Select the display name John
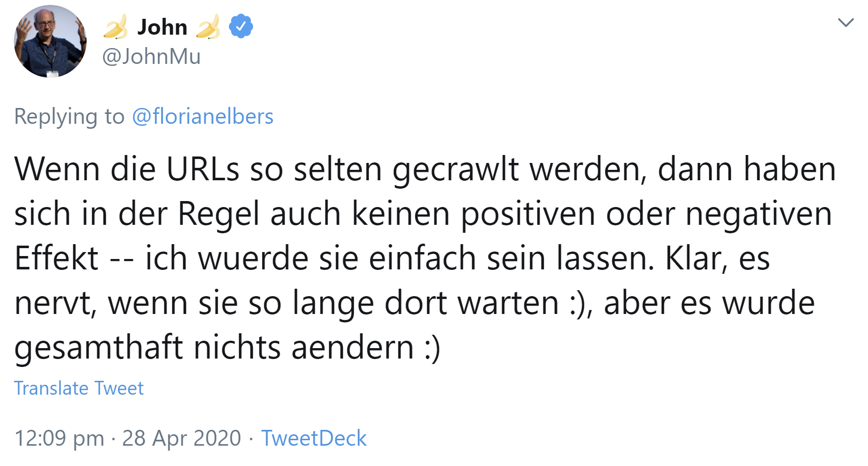The image size is (868, 466). [163, 27]
